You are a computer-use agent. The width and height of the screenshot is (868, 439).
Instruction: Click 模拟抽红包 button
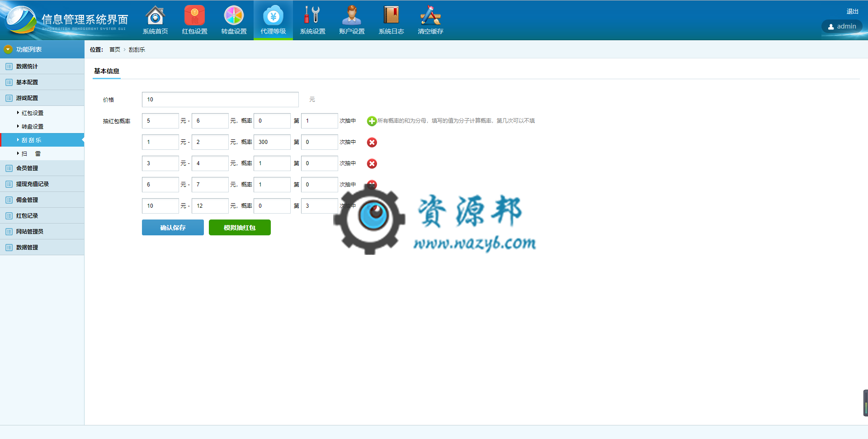pyautogui.click(x=240, y=228)
